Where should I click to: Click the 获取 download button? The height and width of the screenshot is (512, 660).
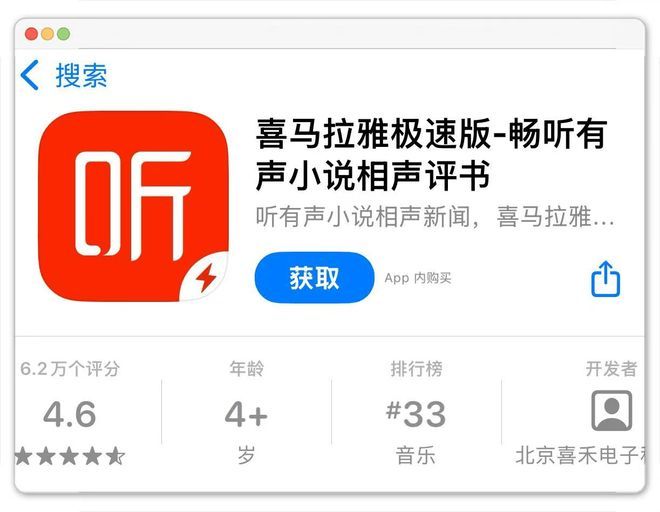click(x=314, y=277)
